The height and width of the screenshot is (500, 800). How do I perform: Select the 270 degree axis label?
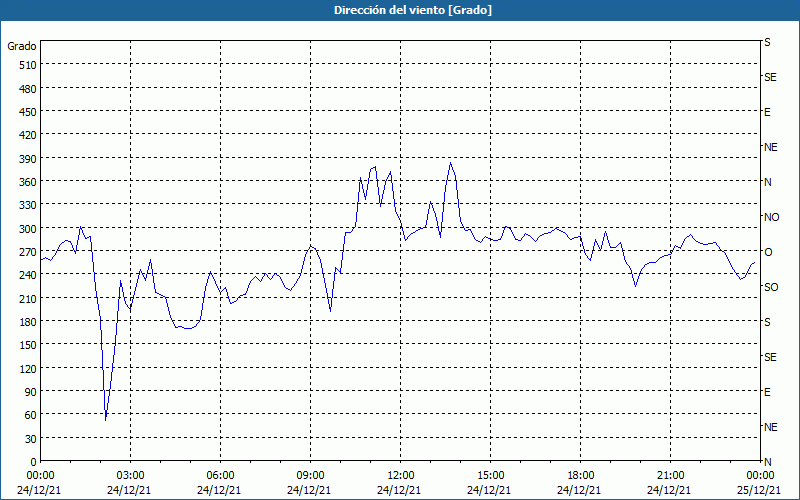pyautogui.click(x=29, y=252)
